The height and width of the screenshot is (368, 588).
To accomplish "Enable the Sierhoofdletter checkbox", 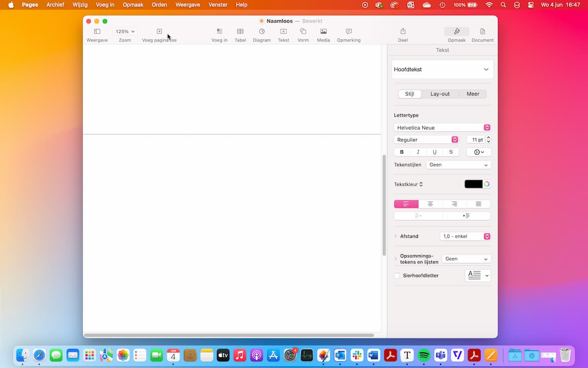I will point(397,276).
